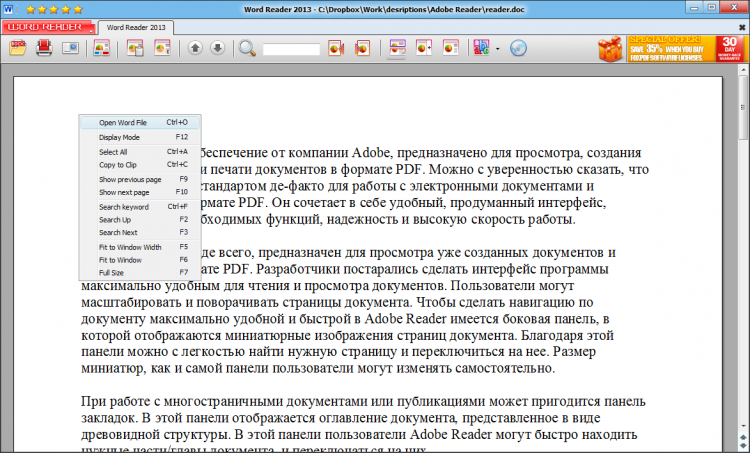Click the search up icon after search field
The height and width of the screenshot is (453, 750).
click(x=336, y=48)
